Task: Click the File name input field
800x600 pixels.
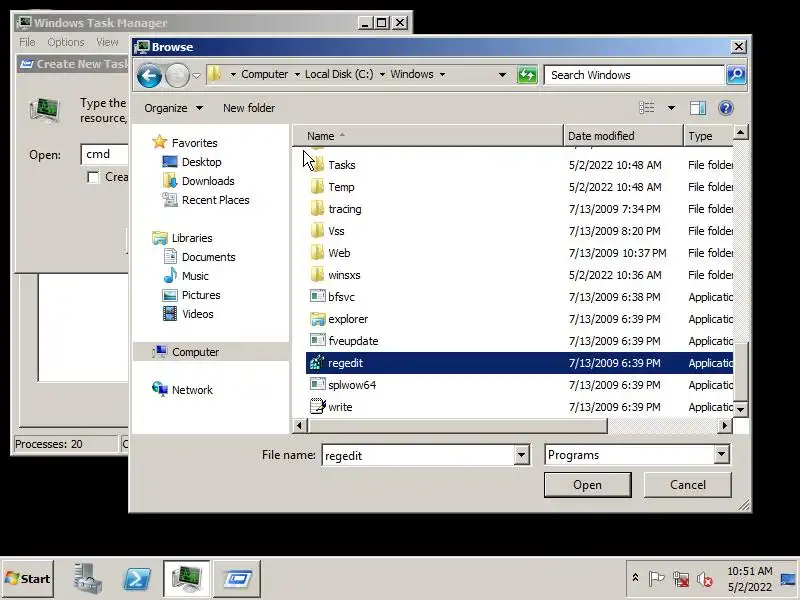Action: click(418, 455)
